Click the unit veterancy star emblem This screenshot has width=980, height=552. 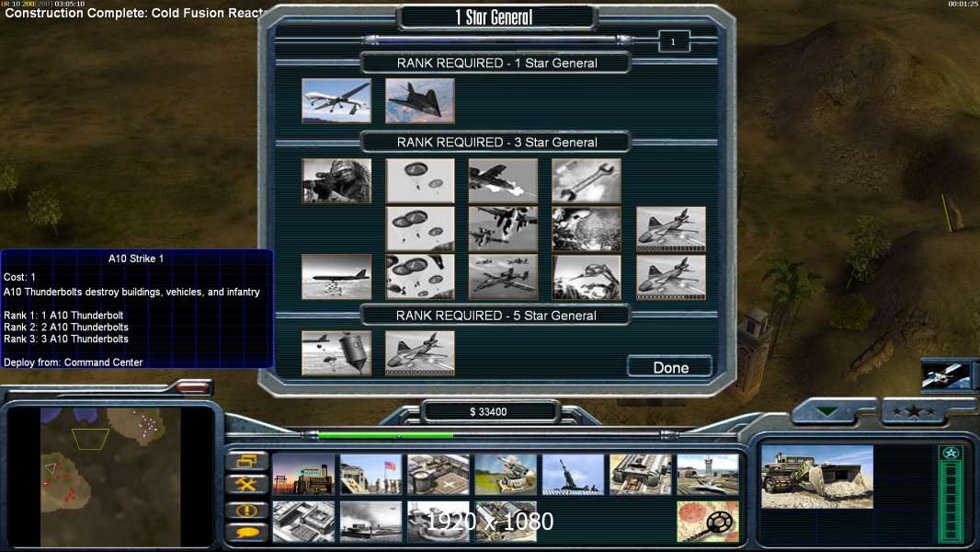[x=951, y=454]
